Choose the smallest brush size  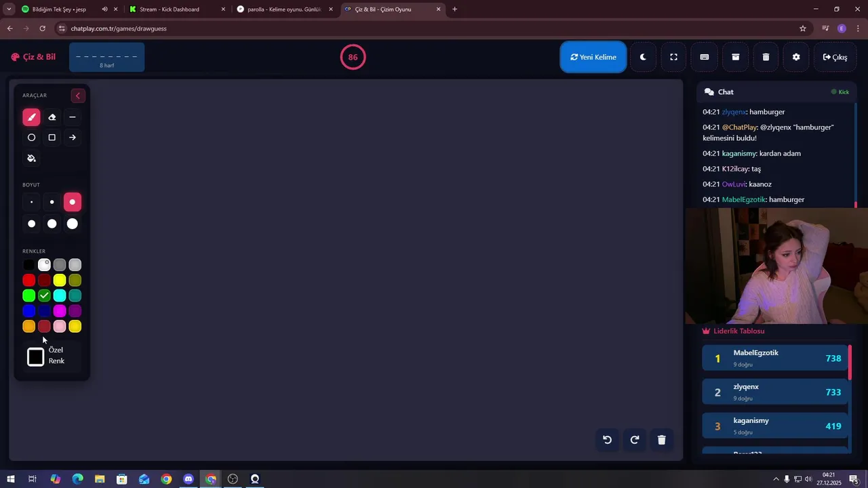click(x=31, y=202)
